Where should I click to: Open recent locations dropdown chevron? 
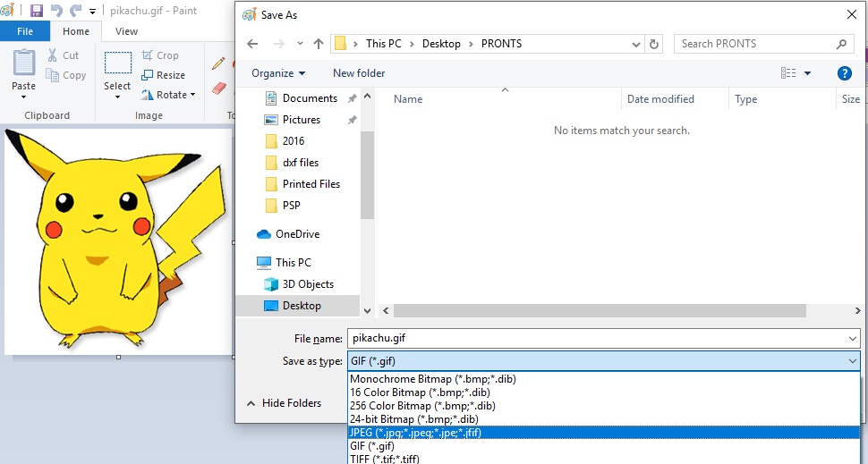tap(300, 44)
